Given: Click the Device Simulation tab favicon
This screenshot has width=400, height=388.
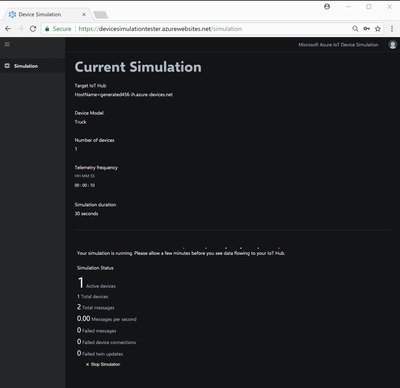Looking at the screenshot, I should (12, 14).
